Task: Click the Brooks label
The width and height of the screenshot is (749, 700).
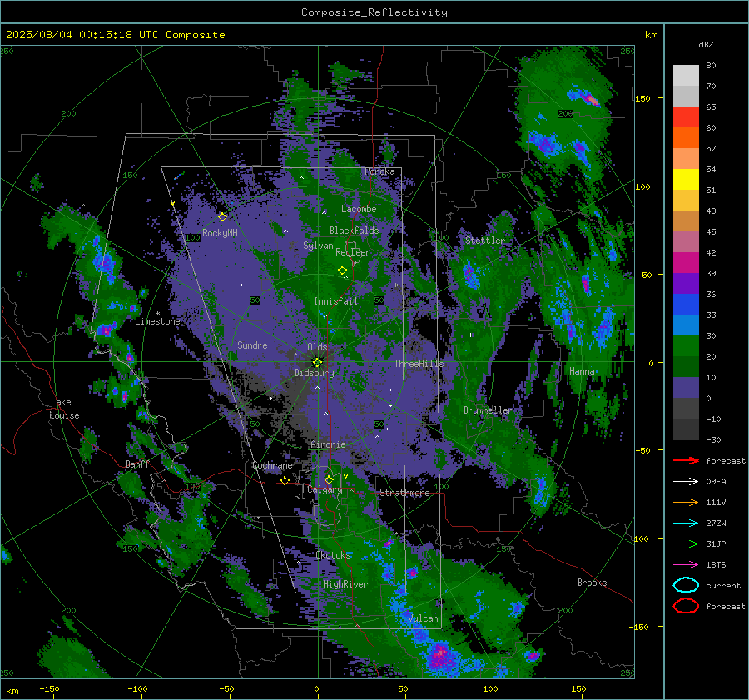Action: [x=592, y=583]
